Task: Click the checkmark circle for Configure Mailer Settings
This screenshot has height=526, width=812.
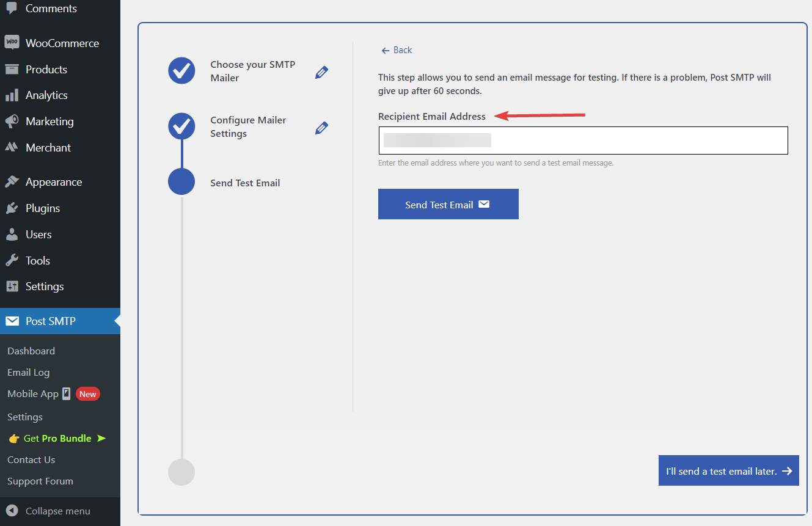Action: [x=181, y=126]
